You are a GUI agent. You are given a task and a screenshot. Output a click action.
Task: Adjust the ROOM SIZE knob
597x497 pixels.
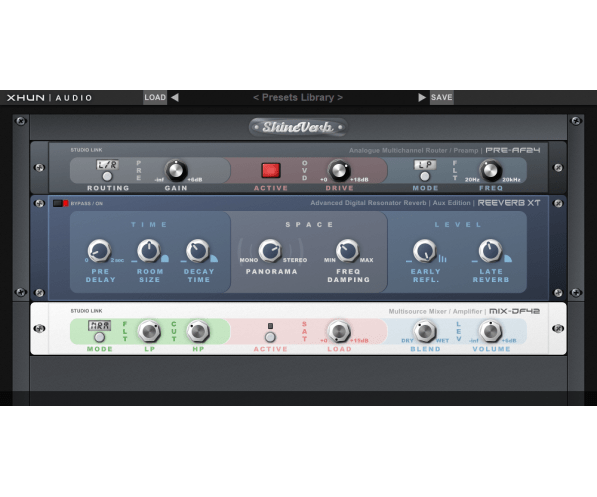[149, 251]
